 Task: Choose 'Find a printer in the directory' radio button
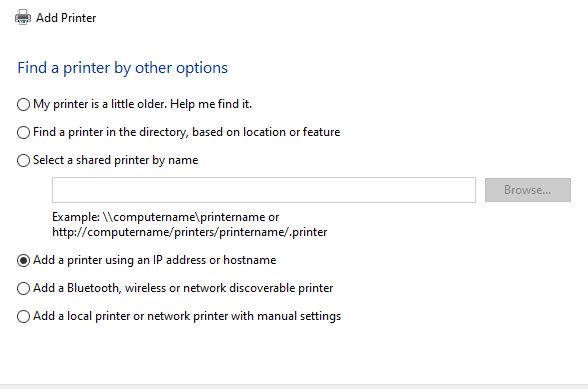[23, 132]
